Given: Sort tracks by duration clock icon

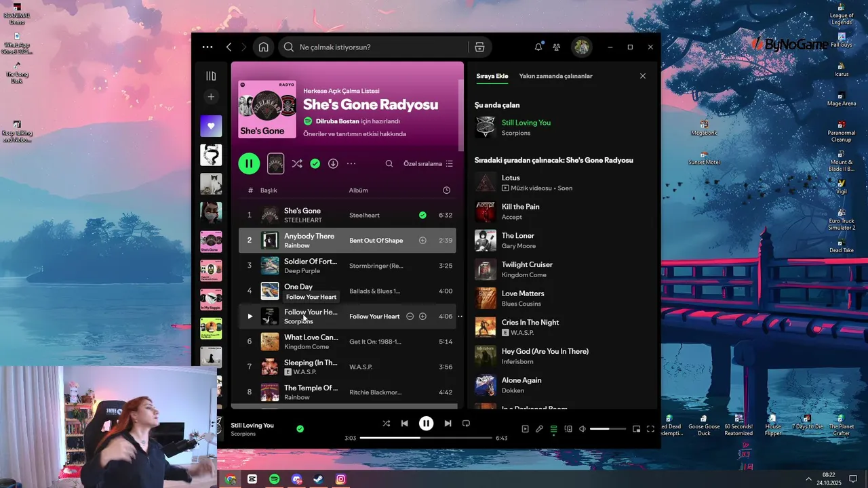Looking at the screenshot, I should click(446, 190).
